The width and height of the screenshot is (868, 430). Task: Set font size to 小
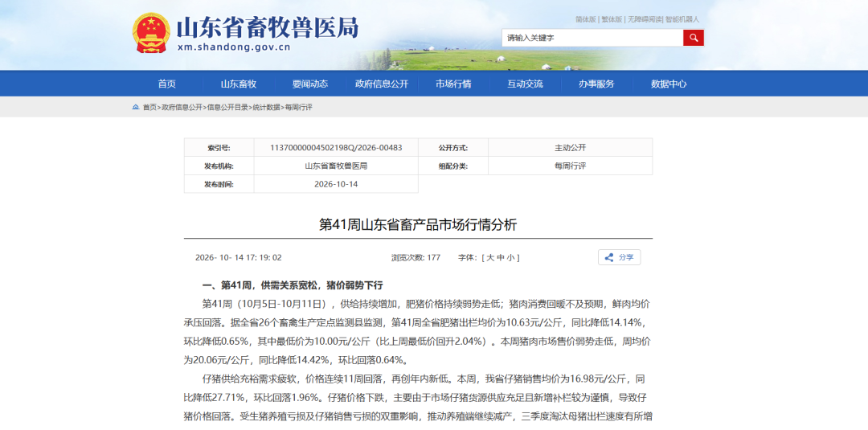(x=510, y=258)
